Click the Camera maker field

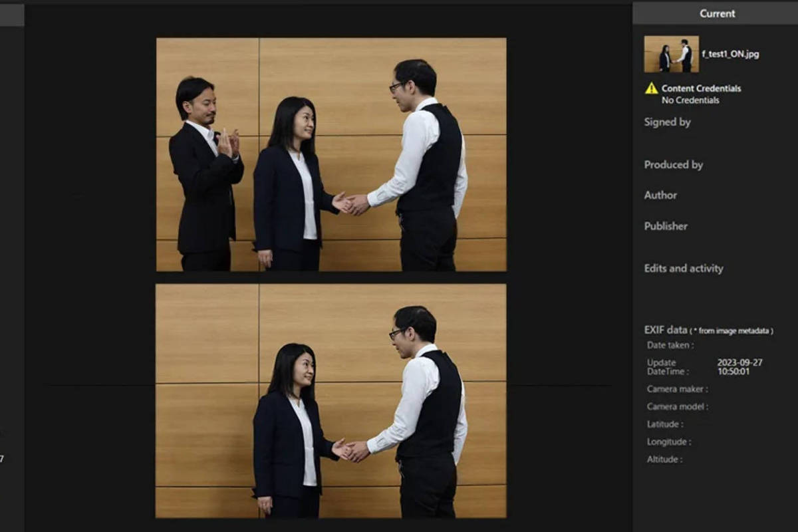click(x=677, y=389)
